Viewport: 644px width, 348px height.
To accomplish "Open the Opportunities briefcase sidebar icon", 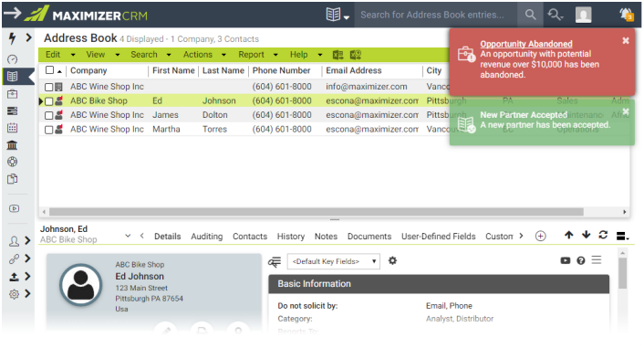I will (13, 94).
